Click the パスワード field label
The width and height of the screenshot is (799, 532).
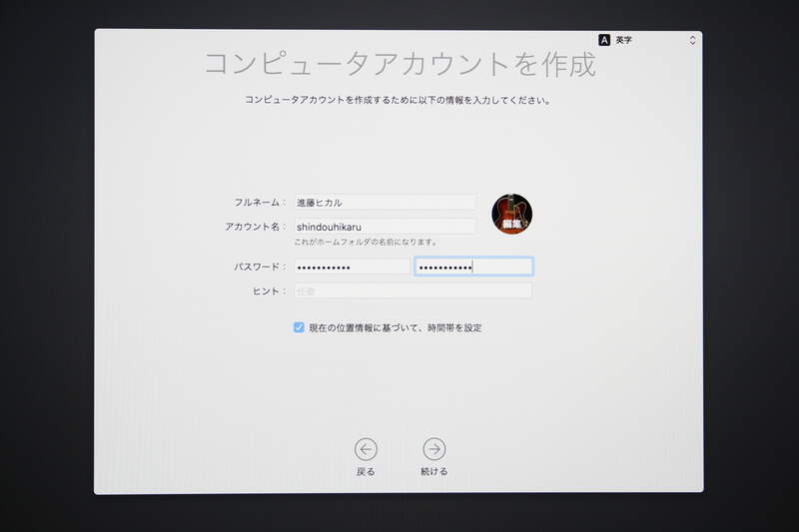point(259,266)
